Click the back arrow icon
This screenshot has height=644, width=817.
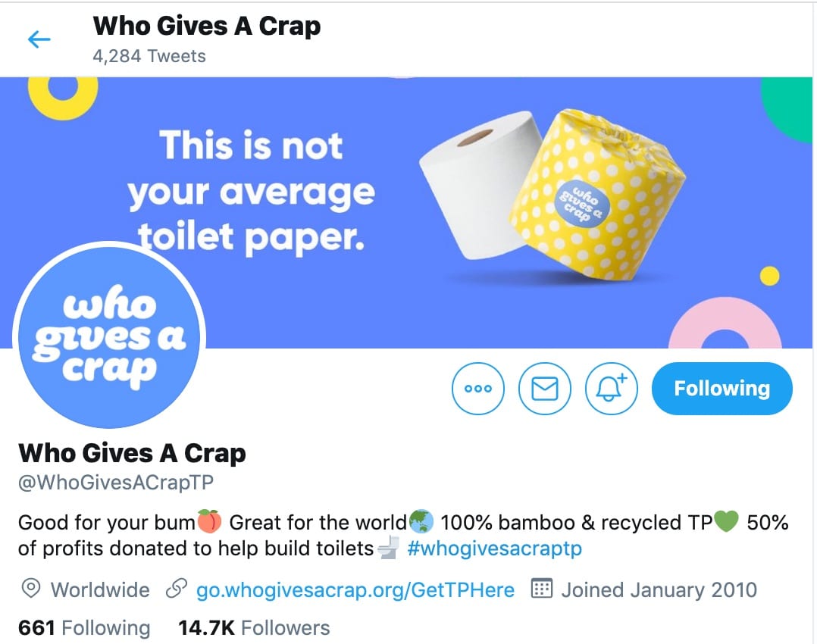39,39
